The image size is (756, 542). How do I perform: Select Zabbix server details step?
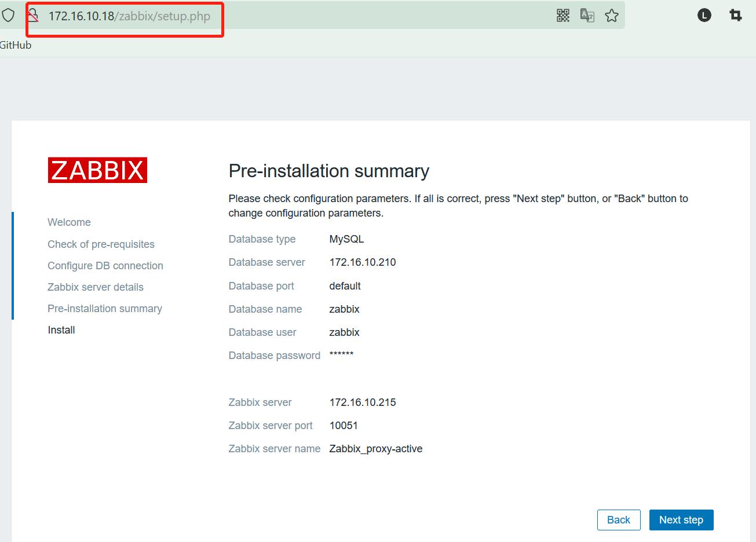point(96,287)
